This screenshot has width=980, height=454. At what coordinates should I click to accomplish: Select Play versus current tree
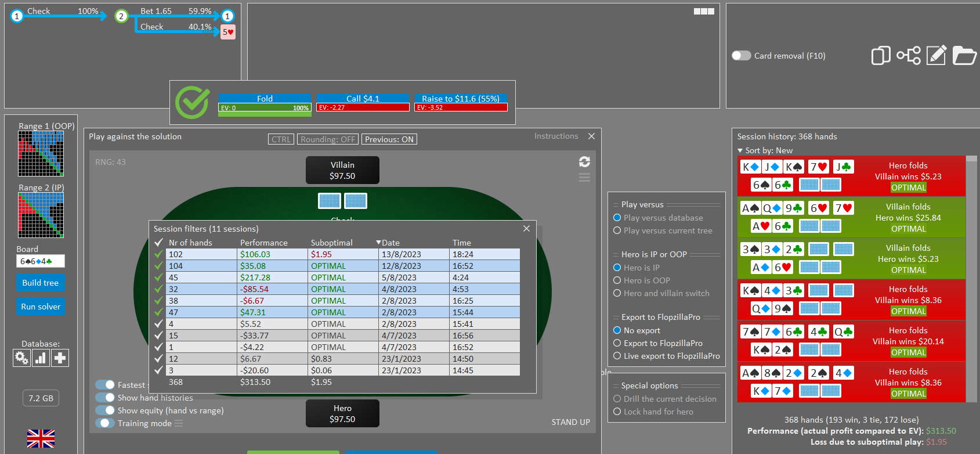617,230
